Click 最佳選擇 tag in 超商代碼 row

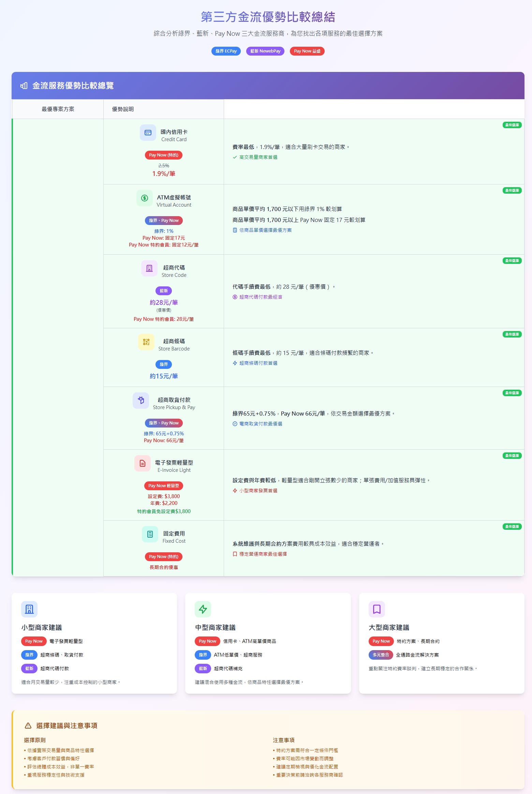(512, 261)
